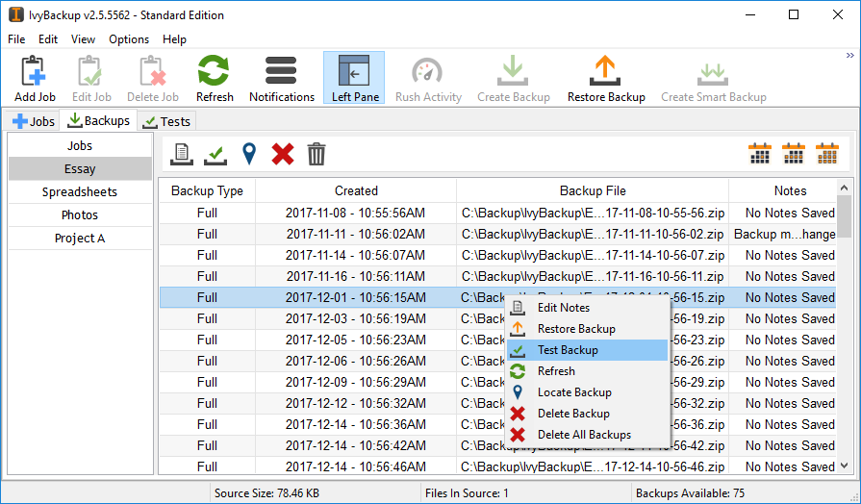Expand the toolbar overflow chevron
This screenshot has height=504, width=861.
[x=850, y=56]
